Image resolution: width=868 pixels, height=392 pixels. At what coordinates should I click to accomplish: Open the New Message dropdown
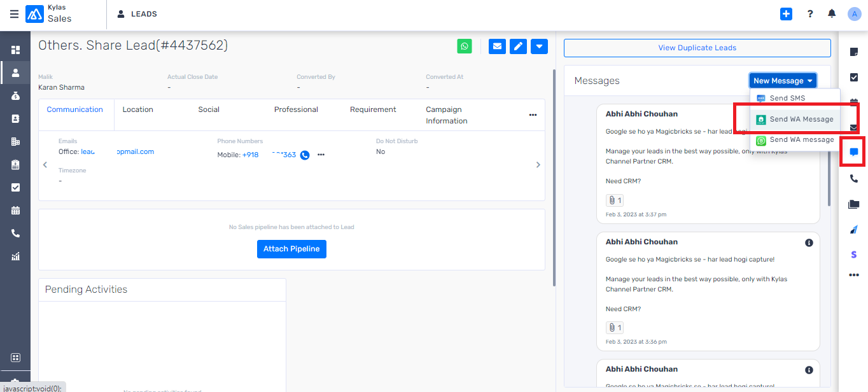[x=783, y=80]
